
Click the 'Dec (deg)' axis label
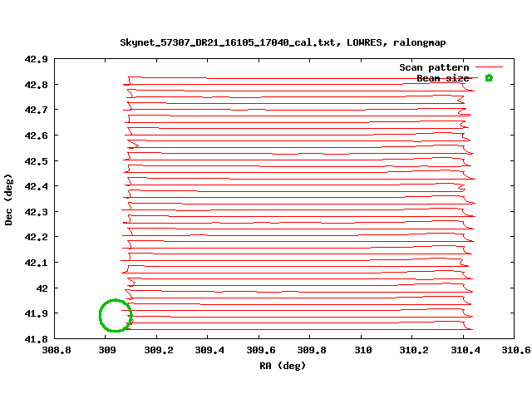pyautogui.click(x=8, y=199)
